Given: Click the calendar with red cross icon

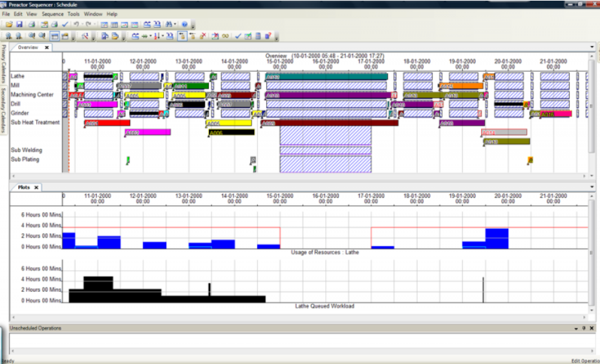Looking at the screenshot, I should click(x=215, y=36).
